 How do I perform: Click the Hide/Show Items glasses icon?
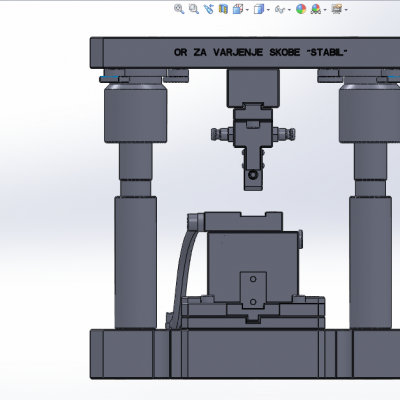[x=280, y=9]
